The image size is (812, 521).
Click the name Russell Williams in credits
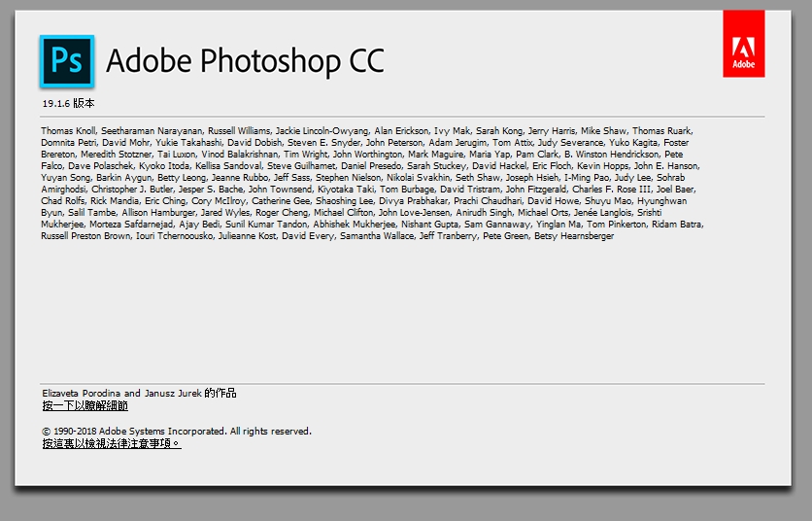239,130
